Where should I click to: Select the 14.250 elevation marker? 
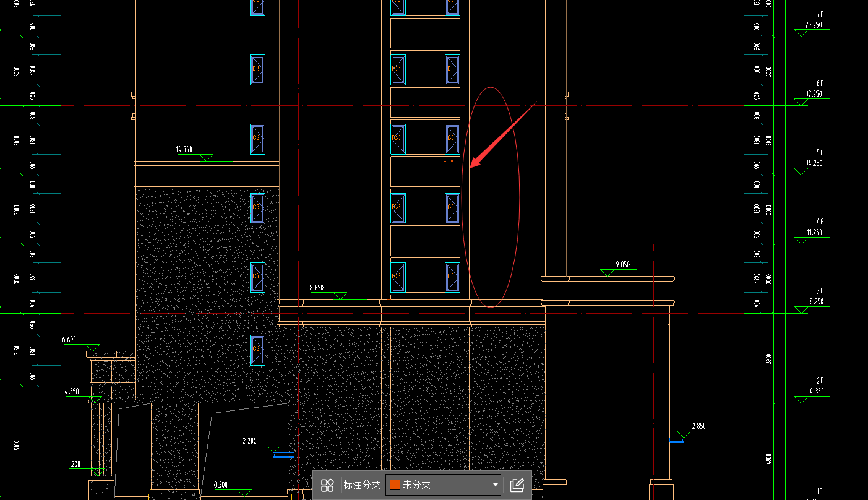[814, 163]
